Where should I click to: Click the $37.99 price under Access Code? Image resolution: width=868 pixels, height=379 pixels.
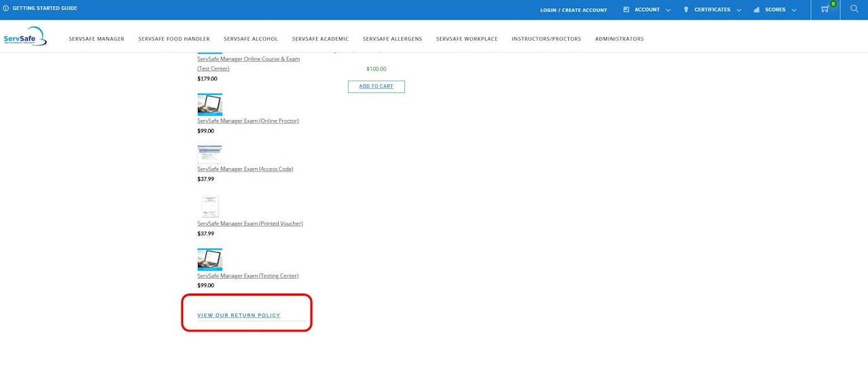click(x=205, y=179)
